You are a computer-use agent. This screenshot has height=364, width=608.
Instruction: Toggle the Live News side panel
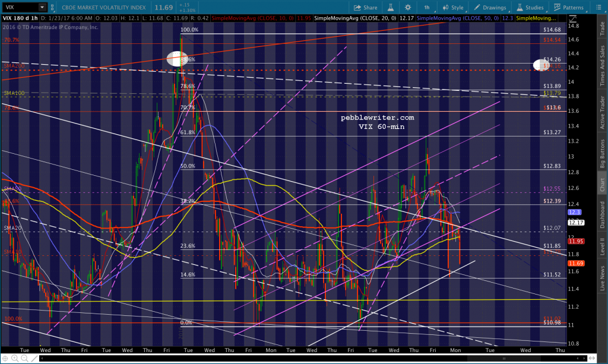coord(602,278)
